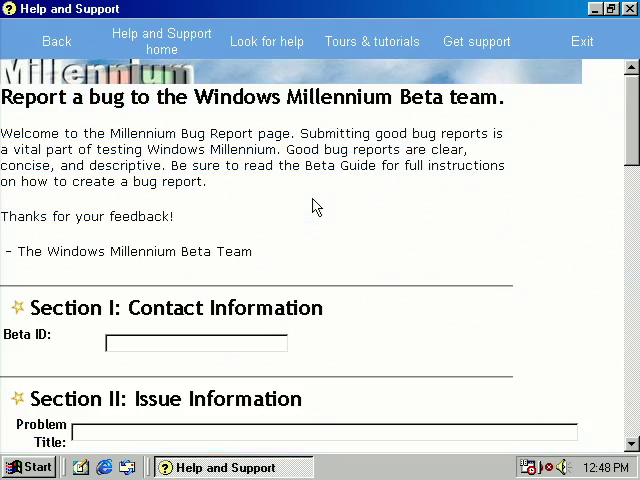
Task: Click Exit in the navigation bar
Action: coord(582,41)
